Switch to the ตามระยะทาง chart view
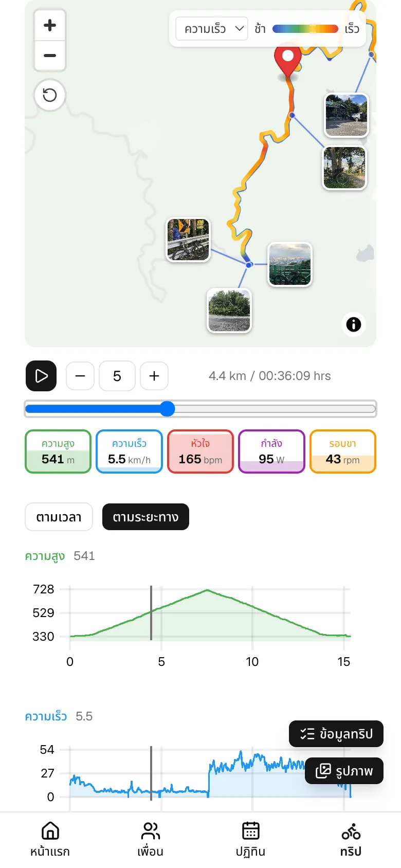 coord(145,517)
